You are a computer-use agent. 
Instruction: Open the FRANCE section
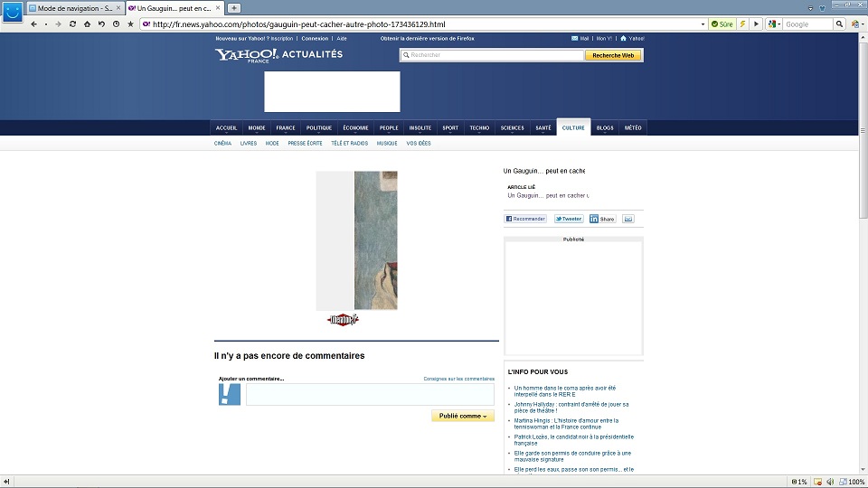point(286,127)
